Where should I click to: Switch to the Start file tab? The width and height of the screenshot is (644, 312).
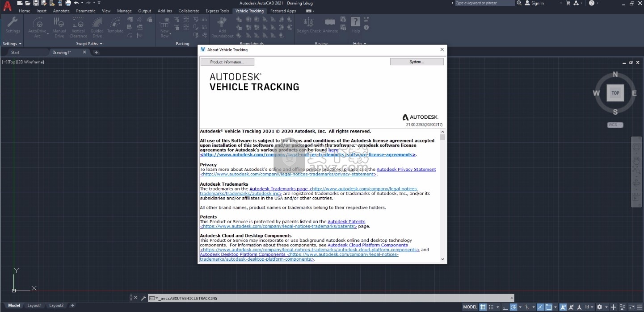tap(15, 52)
